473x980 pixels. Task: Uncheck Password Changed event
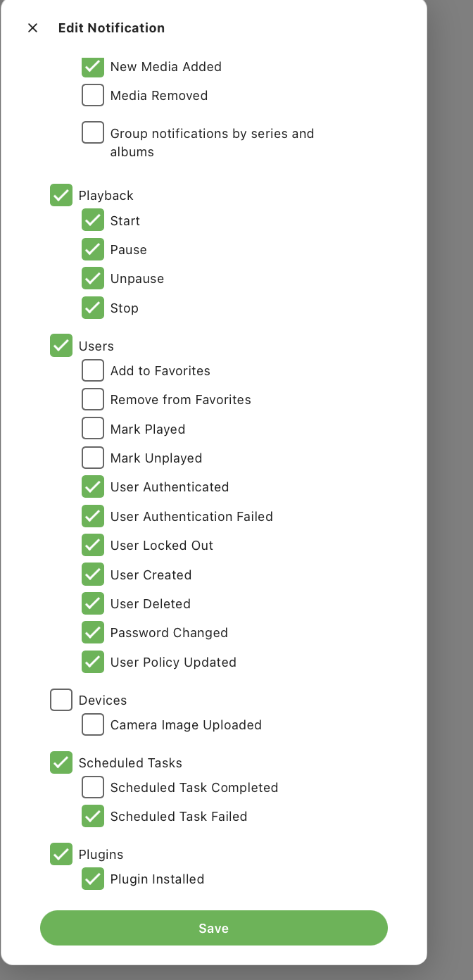coord(93,632)
